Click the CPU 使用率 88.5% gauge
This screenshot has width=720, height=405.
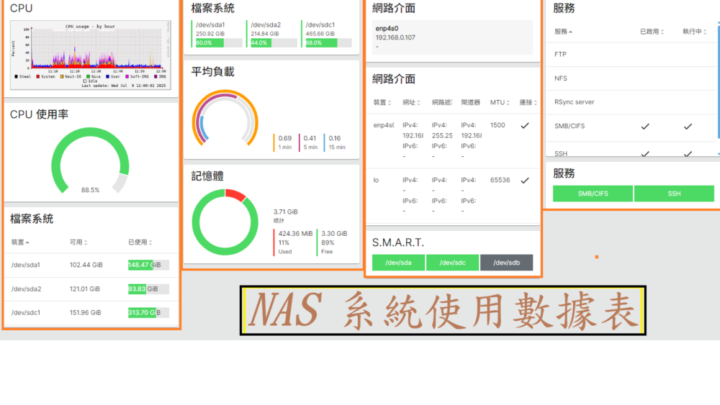click(90, 161)
